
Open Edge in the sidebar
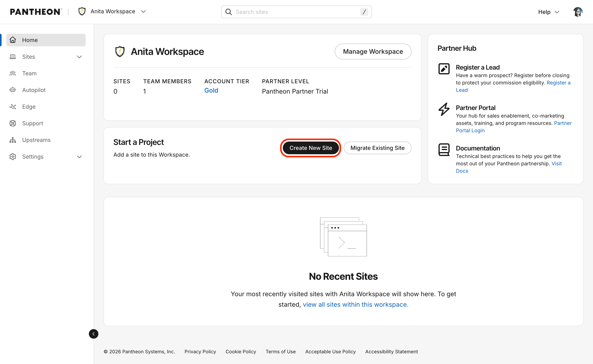click(46, 106)
